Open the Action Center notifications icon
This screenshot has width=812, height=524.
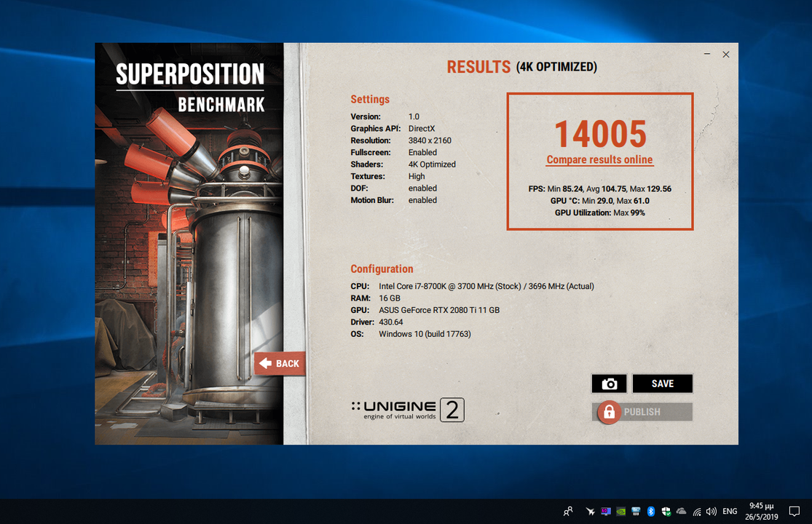point(794,511)
